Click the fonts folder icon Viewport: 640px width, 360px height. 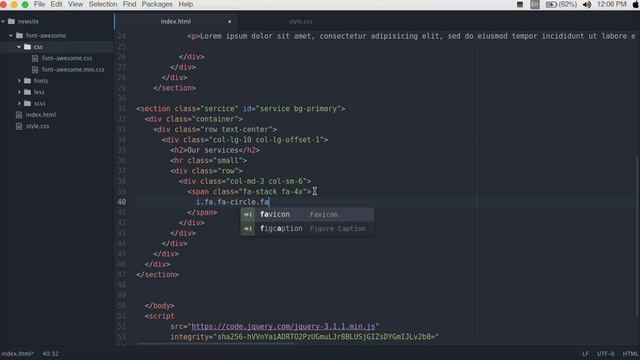[x=27, y=81]
